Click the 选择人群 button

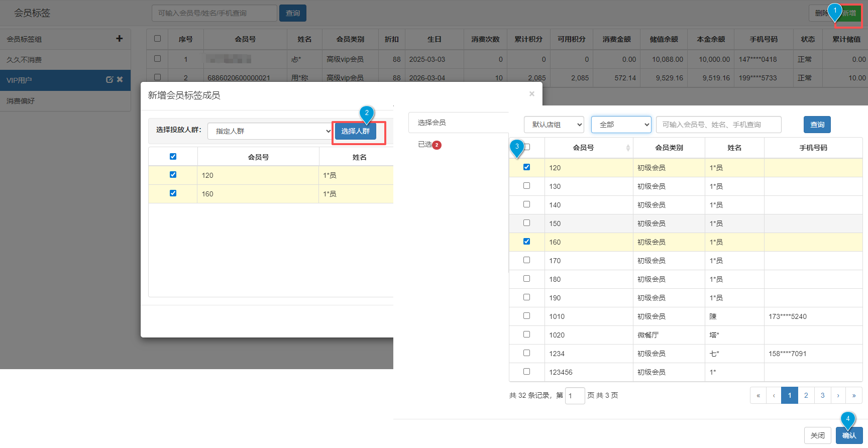click(x=355, y=131)
